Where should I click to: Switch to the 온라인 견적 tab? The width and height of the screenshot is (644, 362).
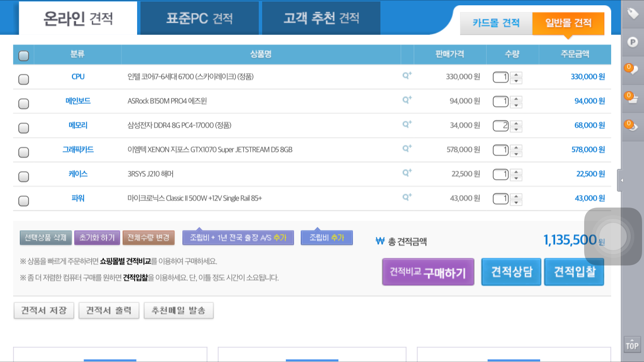point(78,18)
